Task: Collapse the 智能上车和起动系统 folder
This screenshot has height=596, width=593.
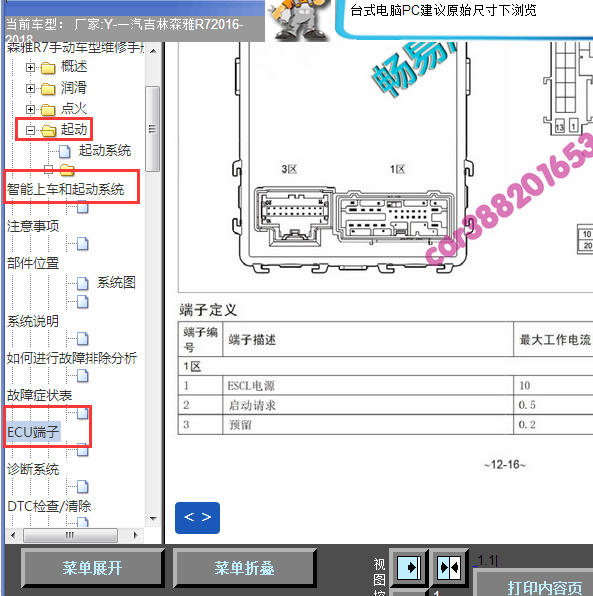Action: pyautogui.click(x=48, y=169)
